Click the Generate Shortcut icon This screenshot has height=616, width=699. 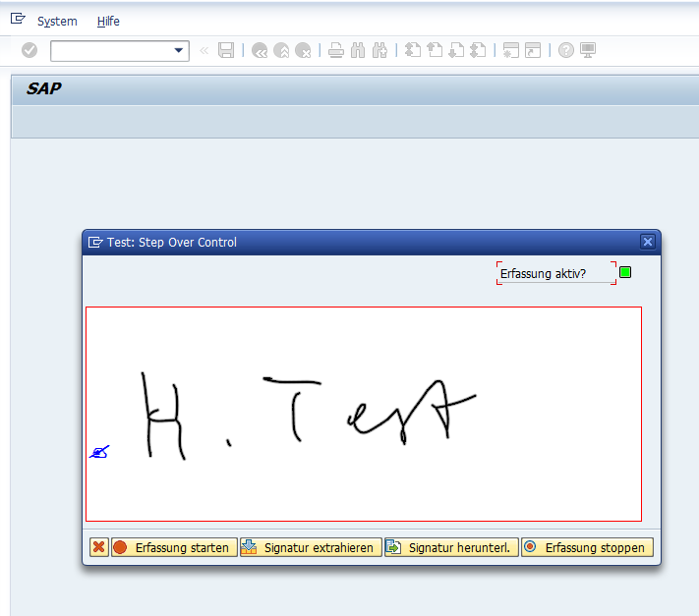(x=533, y=50)
